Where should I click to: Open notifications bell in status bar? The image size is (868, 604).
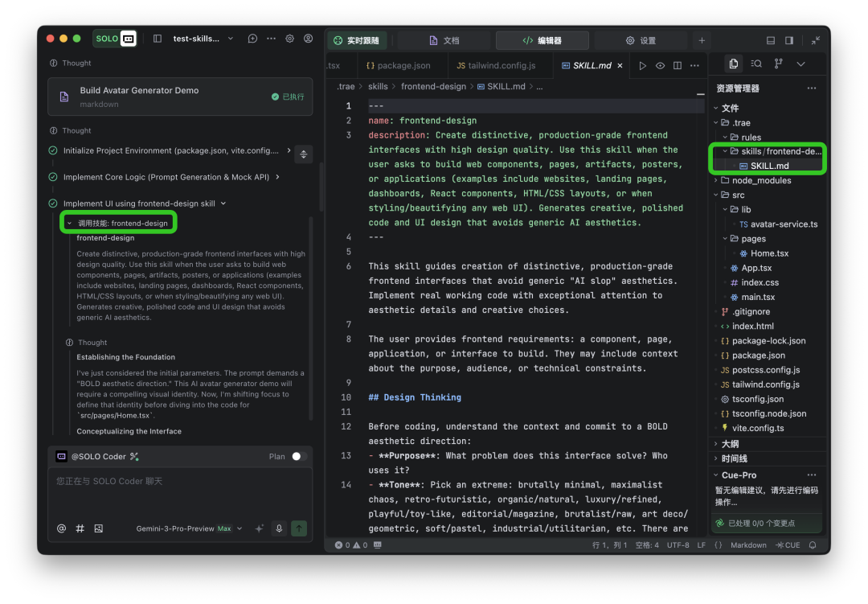813,545
